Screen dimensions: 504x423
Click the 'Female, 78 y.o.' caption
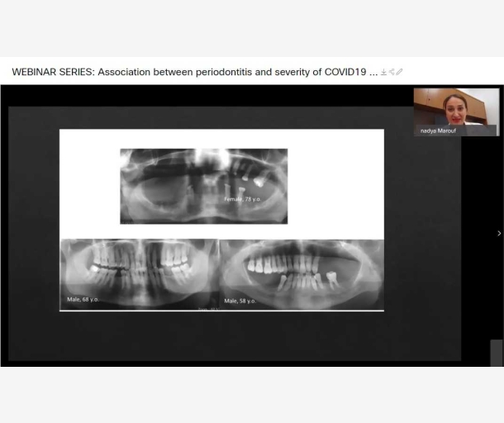(241, 200)
